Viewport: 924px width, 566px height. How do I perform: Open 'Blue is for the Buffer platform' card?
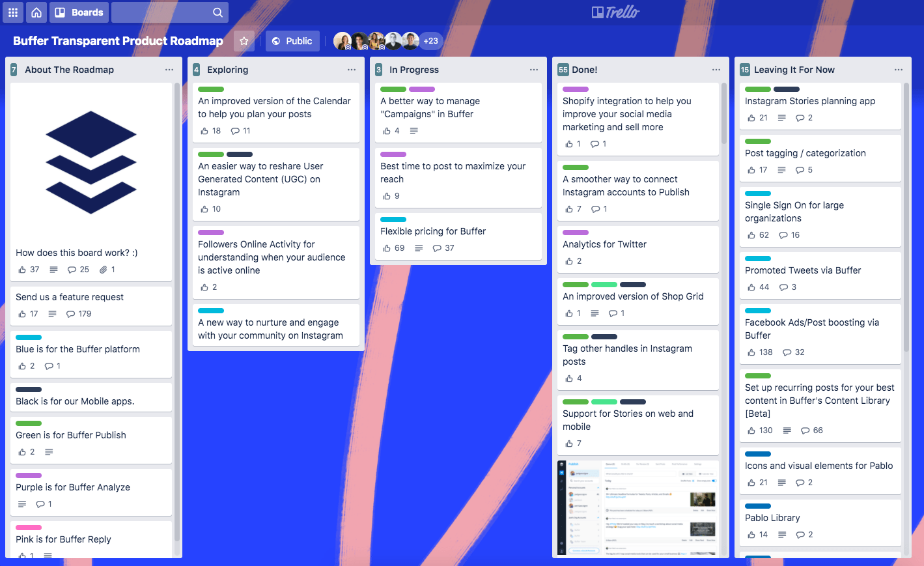coord(91,354)
